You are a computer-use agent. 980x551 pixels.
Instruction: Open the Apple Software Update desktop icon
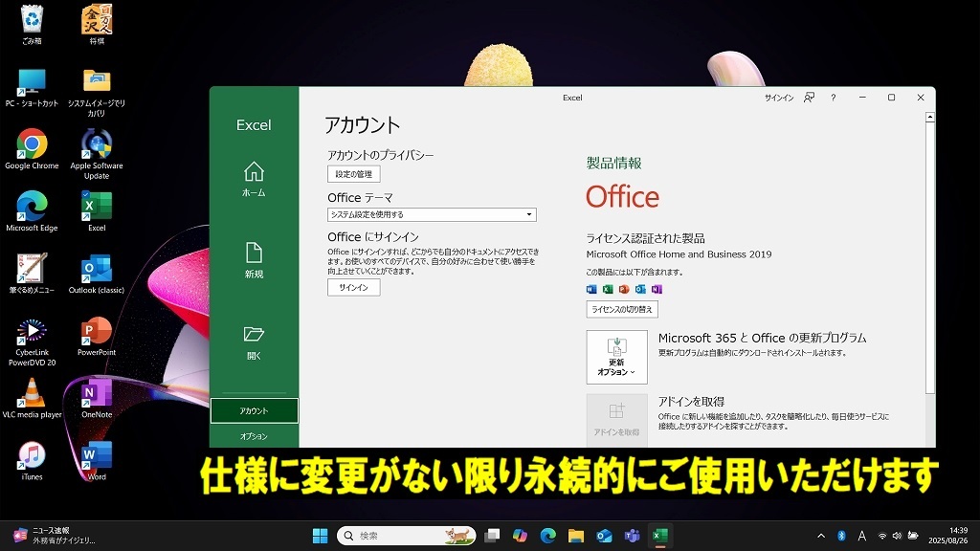pyautogui.click(x=97, y=154)
